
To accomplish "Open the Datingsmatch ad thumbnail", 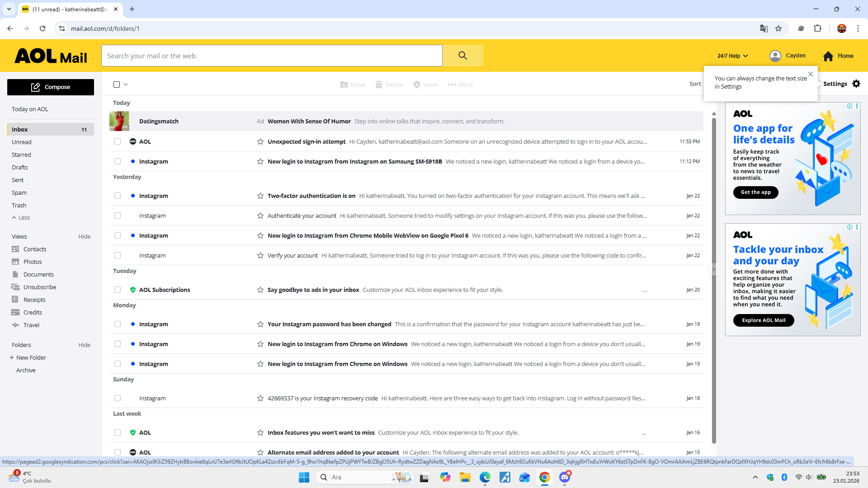I will [x=119, y=121].
